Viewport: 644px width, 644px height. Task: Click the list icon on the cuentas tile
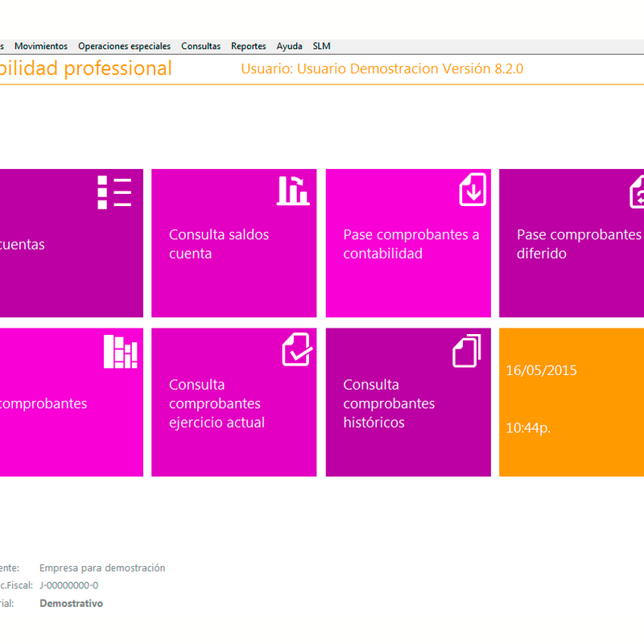click(114, 192)
